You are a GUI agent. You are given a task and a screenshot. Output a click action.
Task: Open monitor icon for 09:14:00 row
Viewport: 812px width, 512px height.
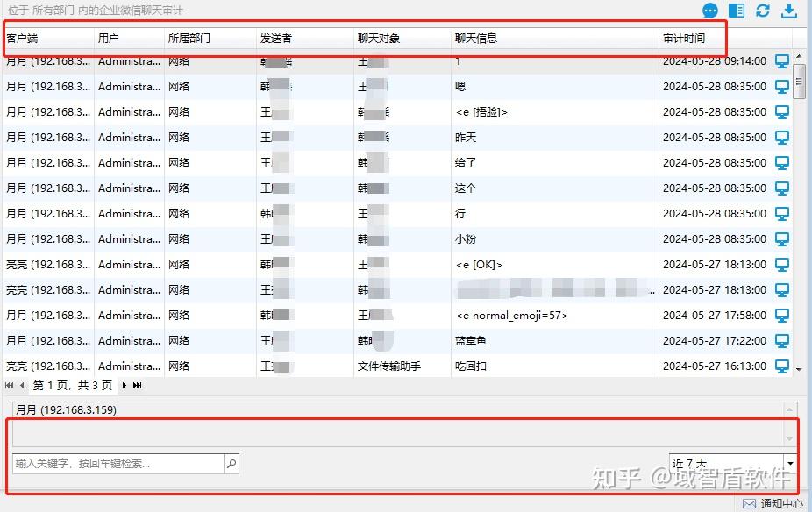(x=782, y=61)
